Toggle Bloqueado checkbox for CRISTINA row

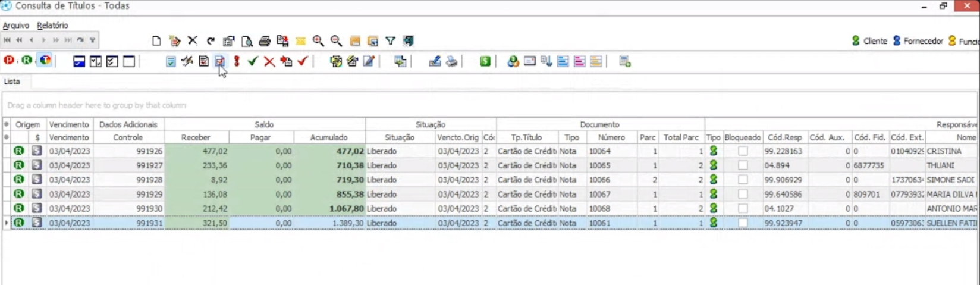pyautogui.click(x=743, y=151)
